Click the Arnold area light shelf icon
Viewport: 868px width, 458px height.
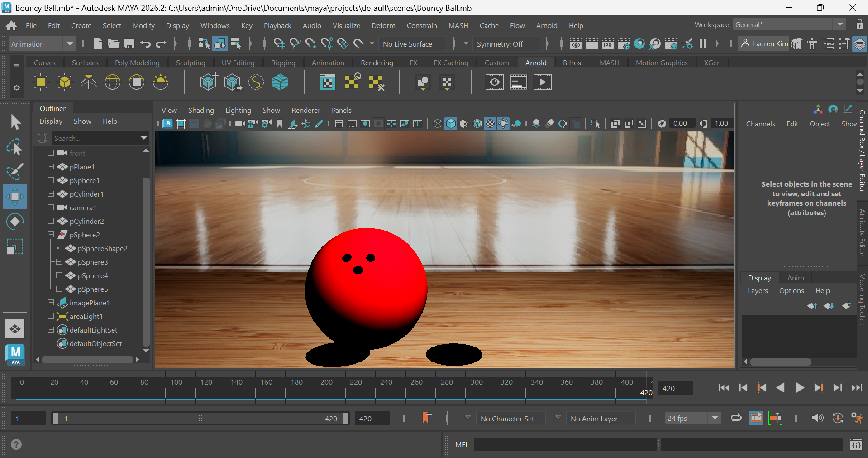point(40,82)
